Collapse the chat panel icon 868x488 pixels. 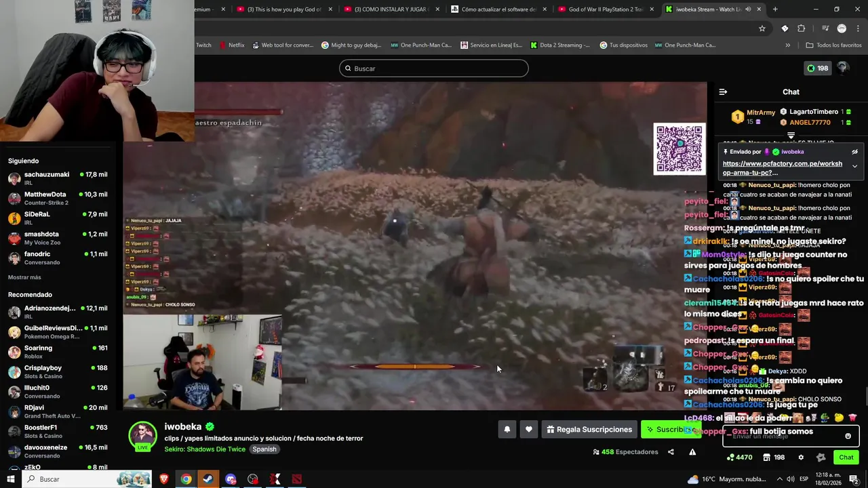point(723,91)
